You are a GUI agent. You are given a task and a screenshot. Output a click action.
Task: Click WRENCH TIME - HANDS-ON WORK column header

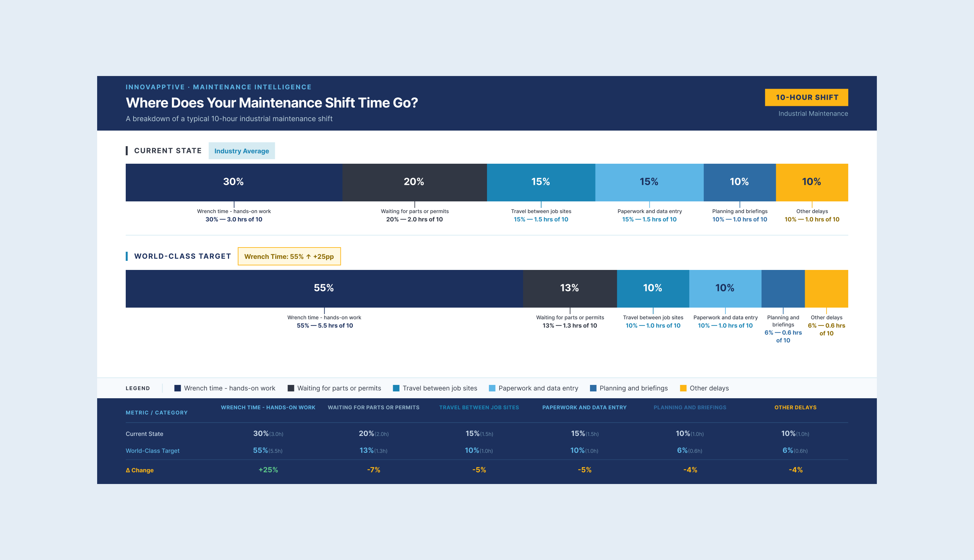click(x=268, y=407)
